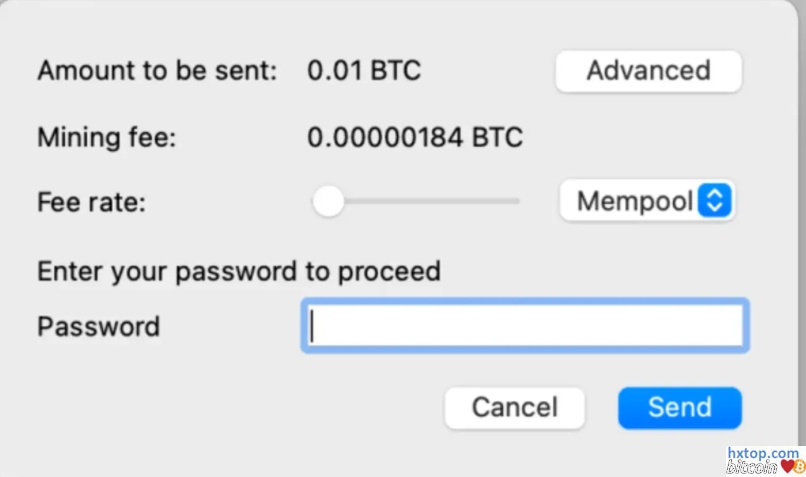The image size is (806, 477).
Task: Click the 'Fee rate:' label
Action: pos(91,202)
